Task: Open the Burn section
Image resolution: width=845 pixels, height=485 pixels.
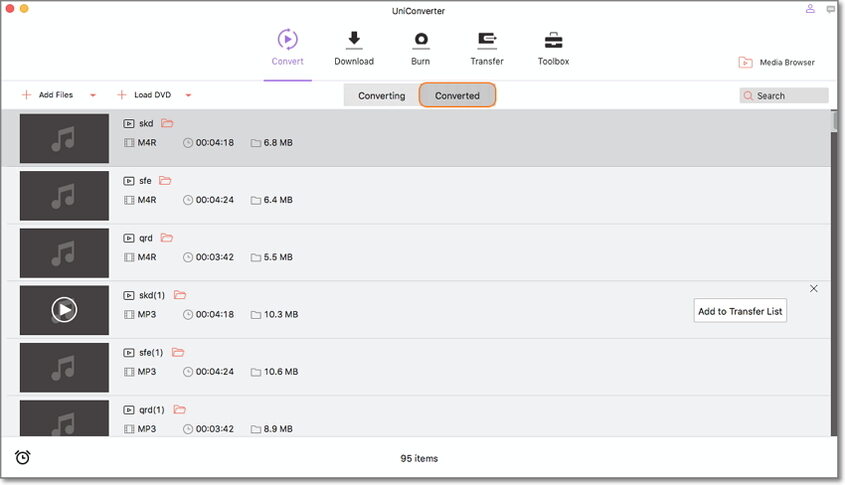Action: coord(420,48)
